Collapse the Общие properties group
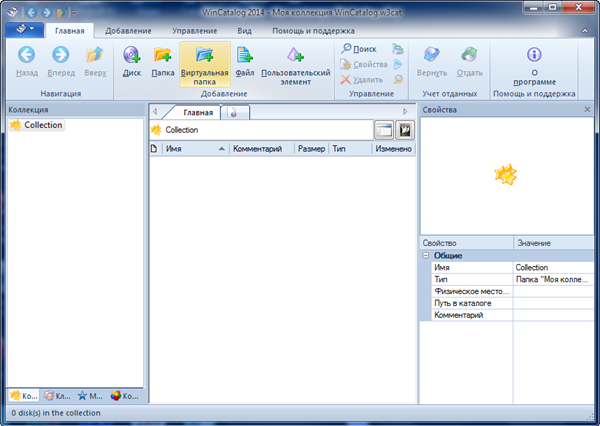 pos(426,255)
